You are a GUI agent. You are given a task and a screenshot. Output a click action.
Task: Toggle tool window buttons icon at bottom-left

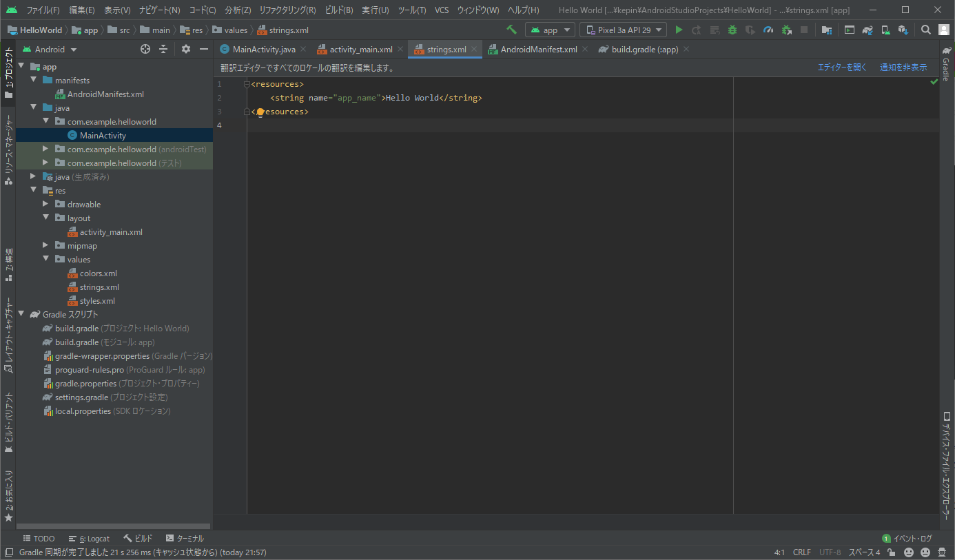tap(9, 552)
